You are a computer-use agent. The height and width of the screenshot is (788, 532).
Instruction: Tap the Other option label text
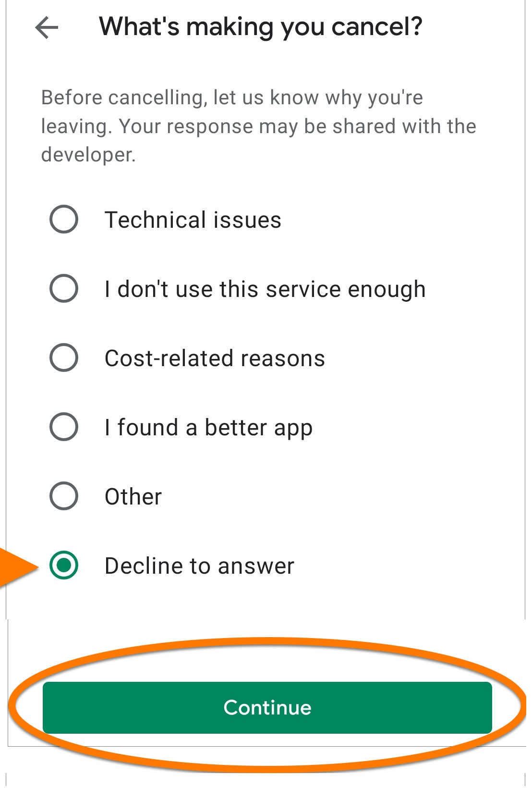tap(133, 496)
